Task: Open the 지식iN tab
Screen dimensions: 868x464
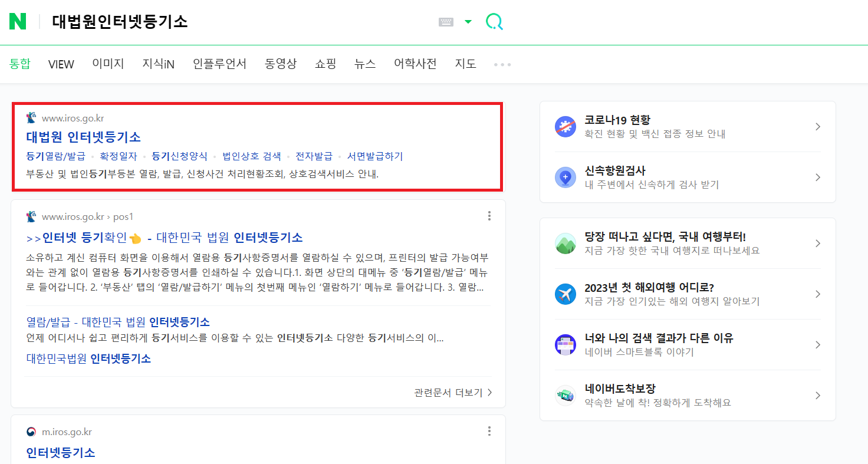Action: point(158,64)
